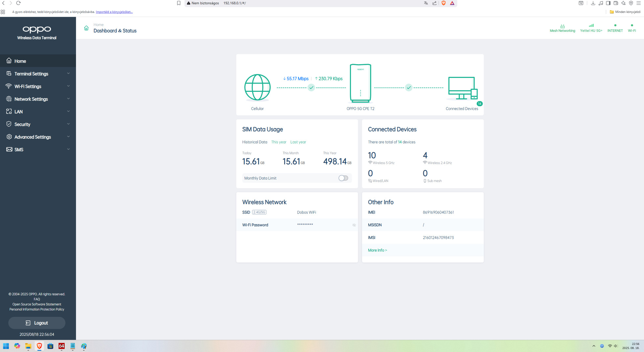Click the Importáld a könyvjelzőket link

pyautogui.click(x=114, y=12)
